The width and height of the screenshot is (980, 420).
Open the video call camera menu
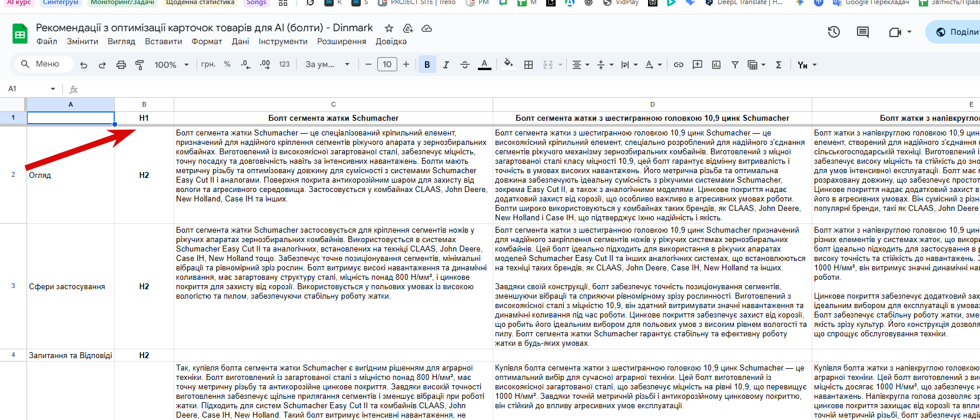pos(900,32)
